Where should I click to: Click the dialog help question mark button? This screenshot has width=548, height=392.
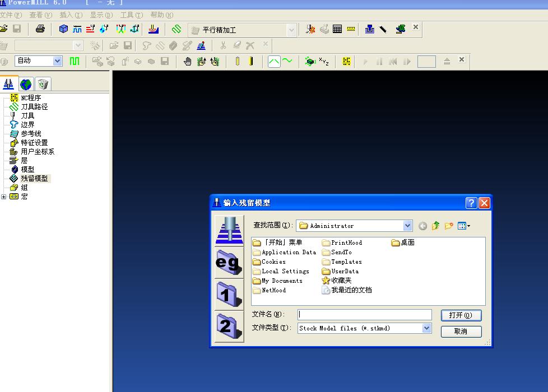tap(471, 203)
